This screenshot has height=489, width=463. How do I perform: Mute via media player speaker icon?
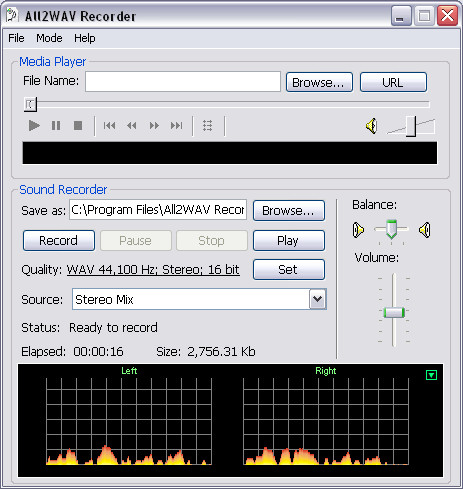click(371, 126)
